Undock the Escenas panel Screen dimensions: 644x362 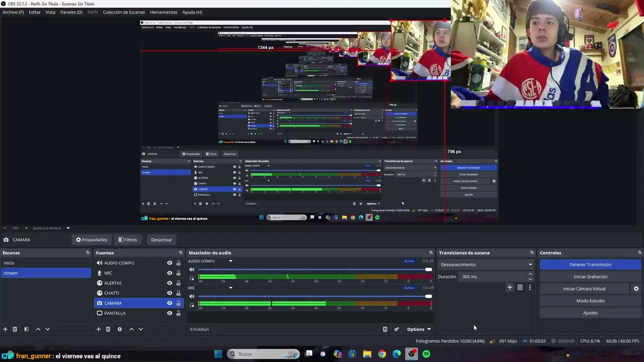click(88, 253)
